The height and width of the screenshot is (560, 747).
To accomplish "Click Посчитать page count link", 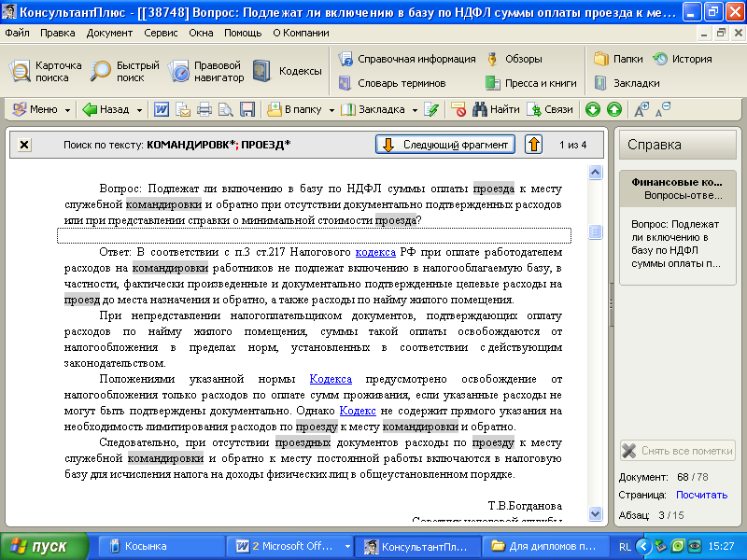I will coord(702,495).
